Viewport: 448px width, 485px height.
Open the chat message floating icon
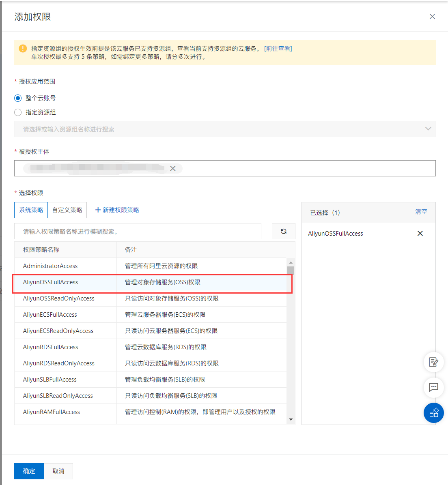[x=433, y=387]
